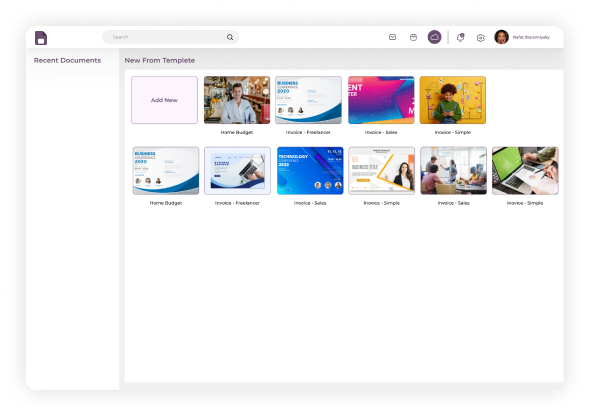Click the user profile avatar photo

tap(501, 37)
